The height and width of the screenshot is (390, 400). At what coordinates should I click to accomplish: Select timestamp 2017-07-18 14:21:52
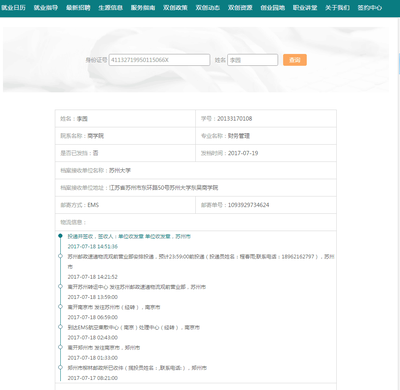[x=93, y=277]
